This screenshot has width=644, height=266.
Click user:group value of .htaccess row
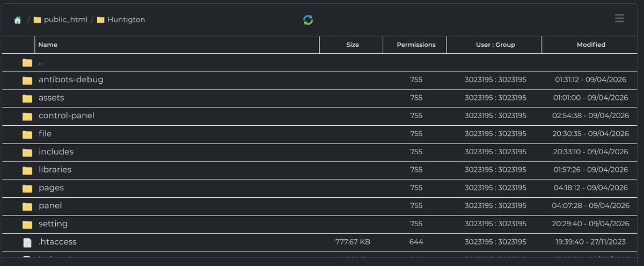tap(495, 242)
